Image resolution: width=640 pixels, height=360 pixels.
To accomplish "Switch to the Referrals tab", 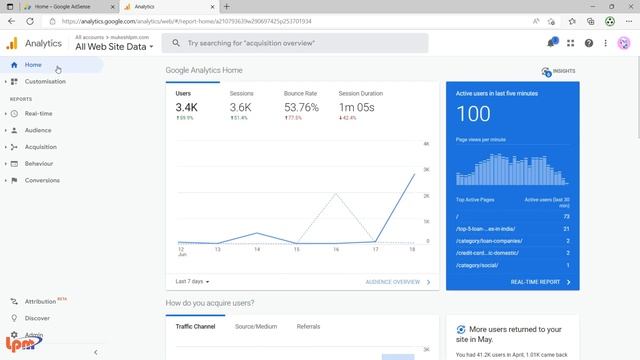I will [x=308, y=327].
